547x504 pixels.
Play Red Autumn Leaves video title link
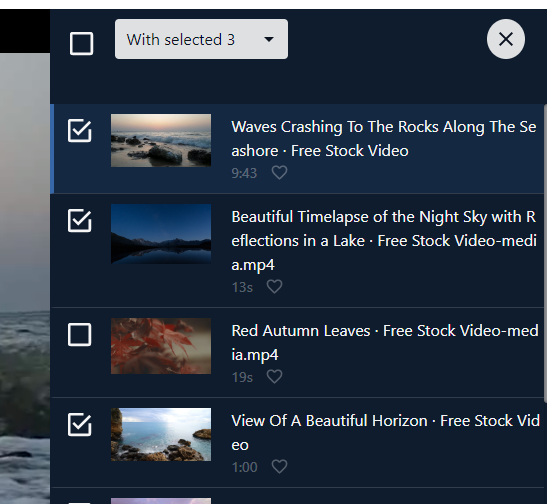point(384,343)
